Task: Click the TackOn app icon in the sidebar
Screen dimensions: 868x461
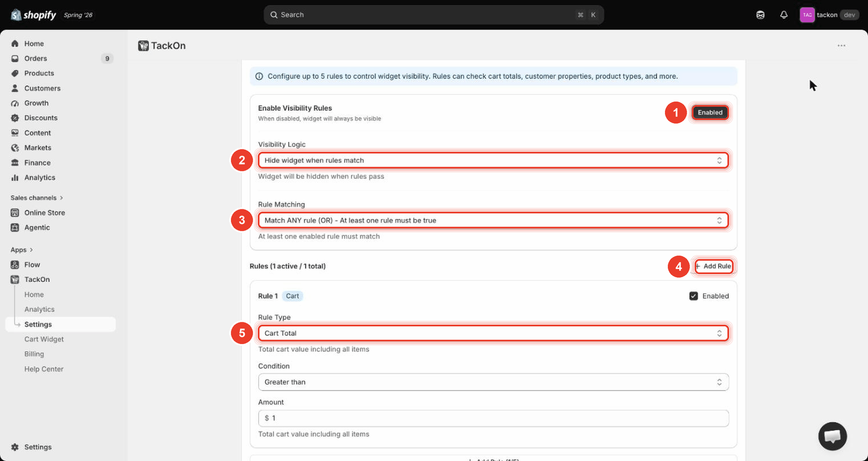Action: [15, 280]
